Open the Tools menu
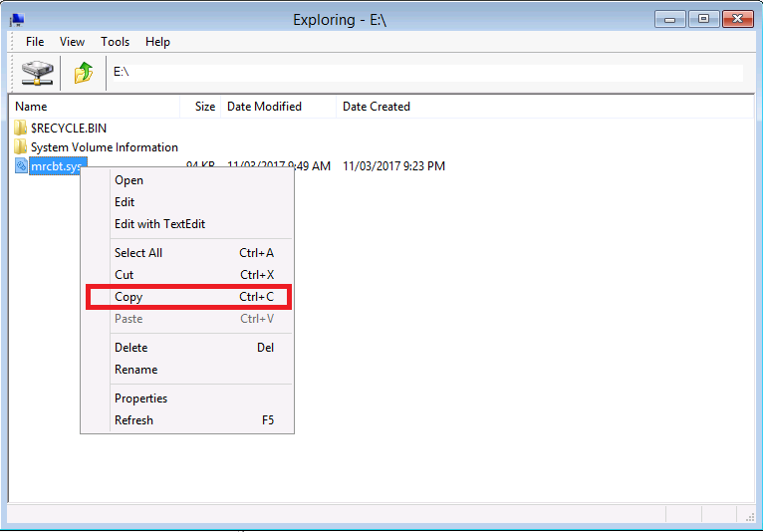This screenshot has height=532, width=763. [x=115, y=42]
